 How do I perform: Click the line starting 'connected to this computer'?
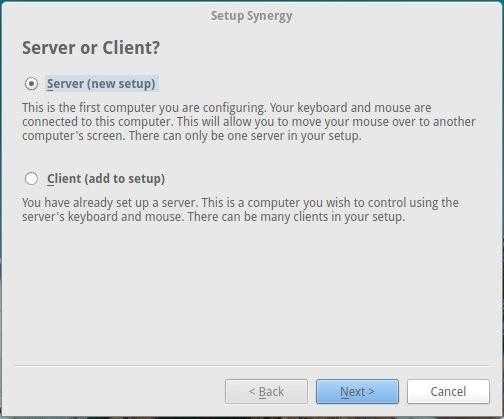coord(249,122)
